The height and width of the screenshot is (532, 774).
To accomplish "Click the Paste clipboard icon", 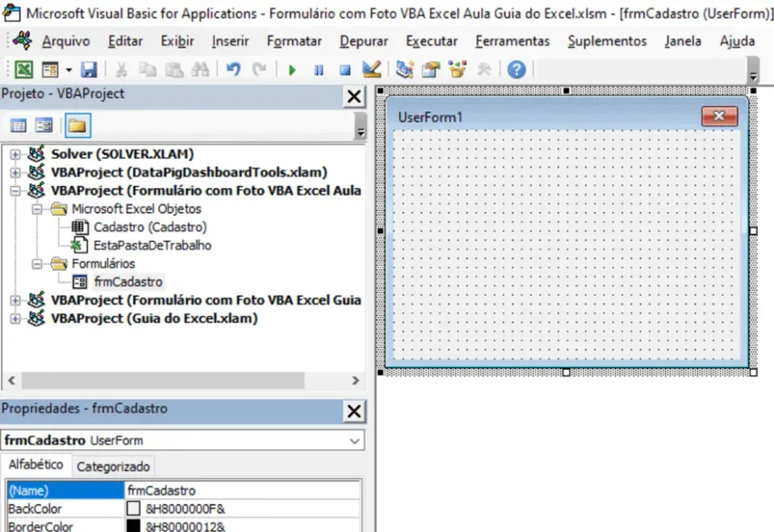I will 174,69.
